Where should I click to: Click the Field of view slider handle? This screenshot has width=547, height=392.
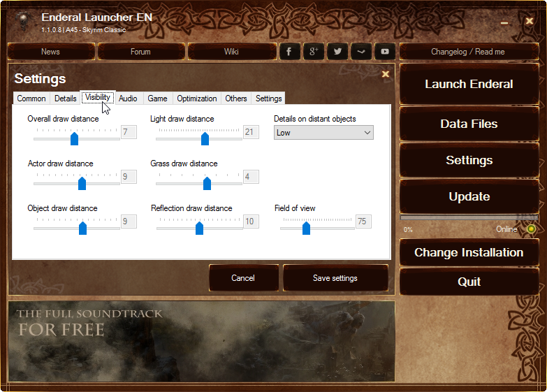pyautogui.click(x=306, y=228)
